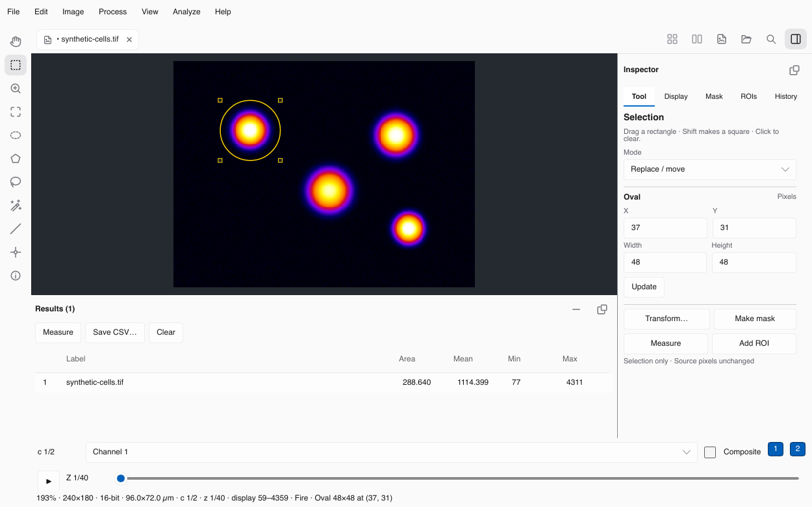The image size is (812, 507).
Task: Select the synthetic-cells.tif results row
Action: point(322,382)
